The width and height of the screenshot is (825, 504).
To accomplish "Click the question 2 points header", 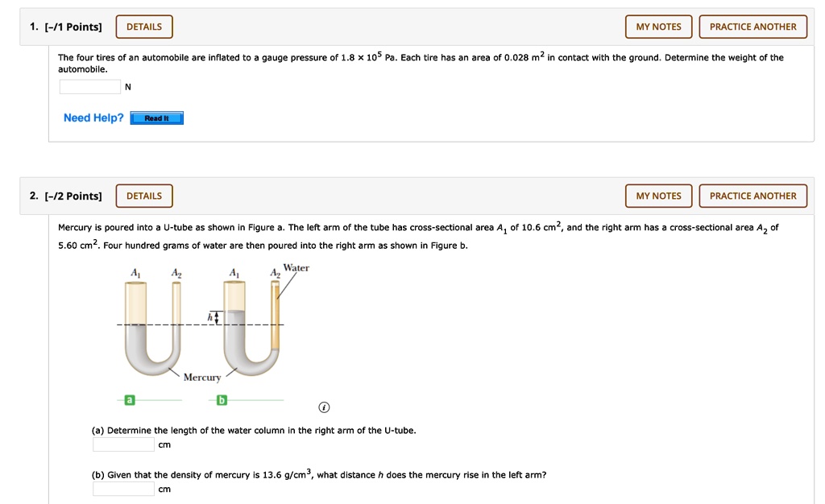I will tap(66, 196).
